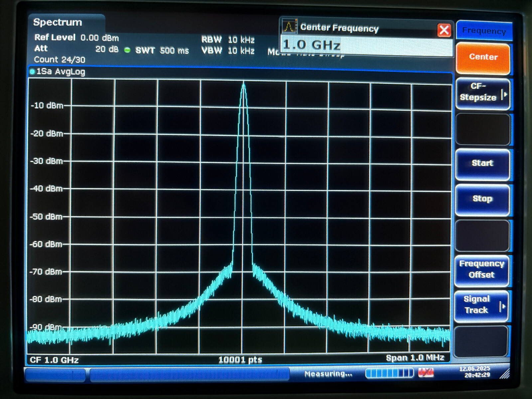The height and width of the screenshot is (399, 532).
Task: Tap the Ref Level 0.00 dBm setting
Action: click(76, 38)
